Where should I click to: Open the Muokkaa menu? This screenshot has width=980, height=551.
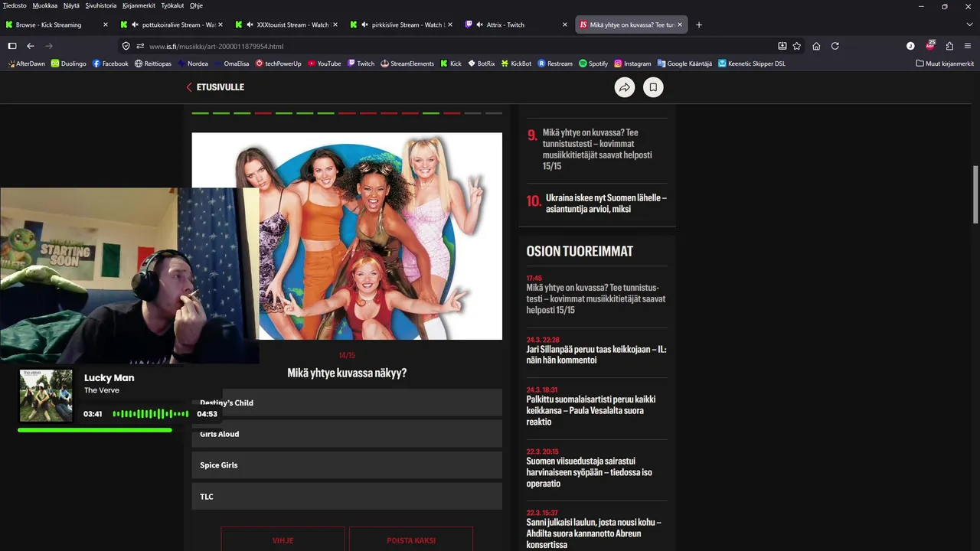click(44, 5)
